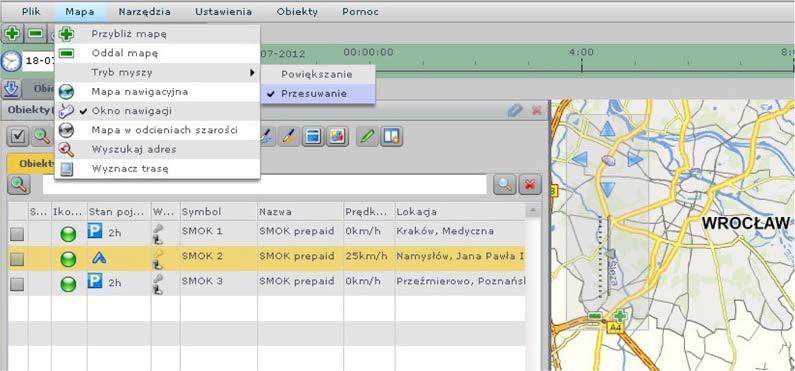Choose Wyszukaj adres menu entry

[x=157, y=150]
